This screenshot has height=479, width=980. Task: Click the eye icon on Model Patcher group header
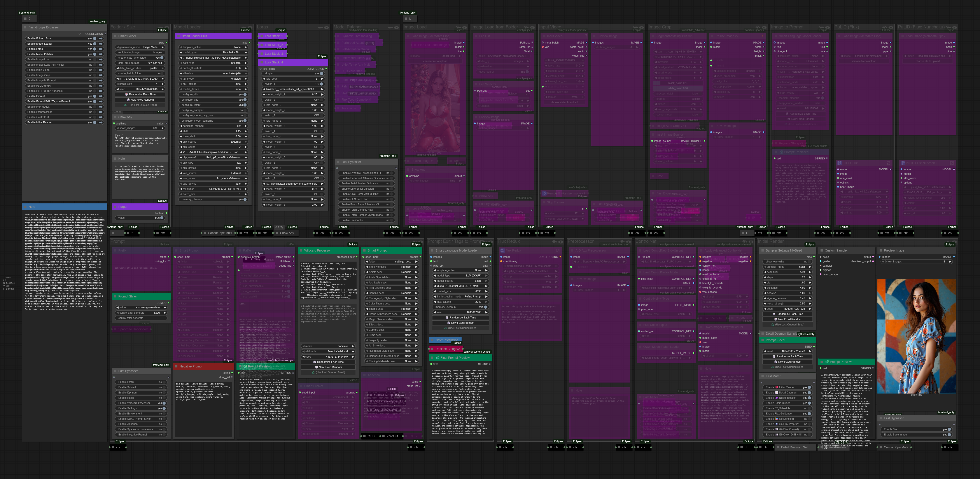point(397,27)
